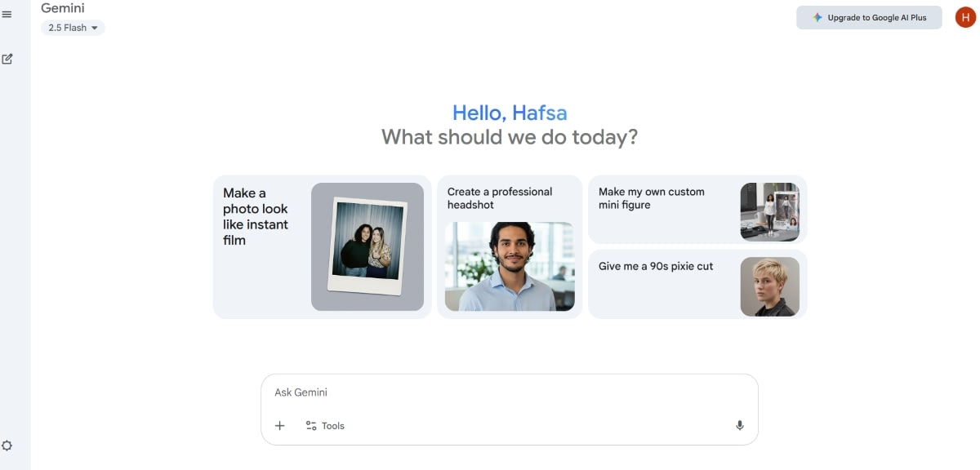
Task: Click the Polaroid photo thumbnail
Action: (367, 246)
